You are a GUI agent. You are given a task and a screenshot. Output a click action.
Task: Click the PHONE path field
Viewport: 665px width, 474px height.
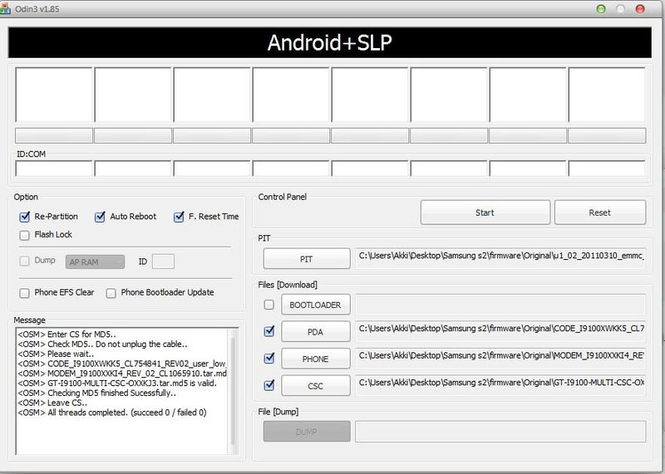click(501, 358)
